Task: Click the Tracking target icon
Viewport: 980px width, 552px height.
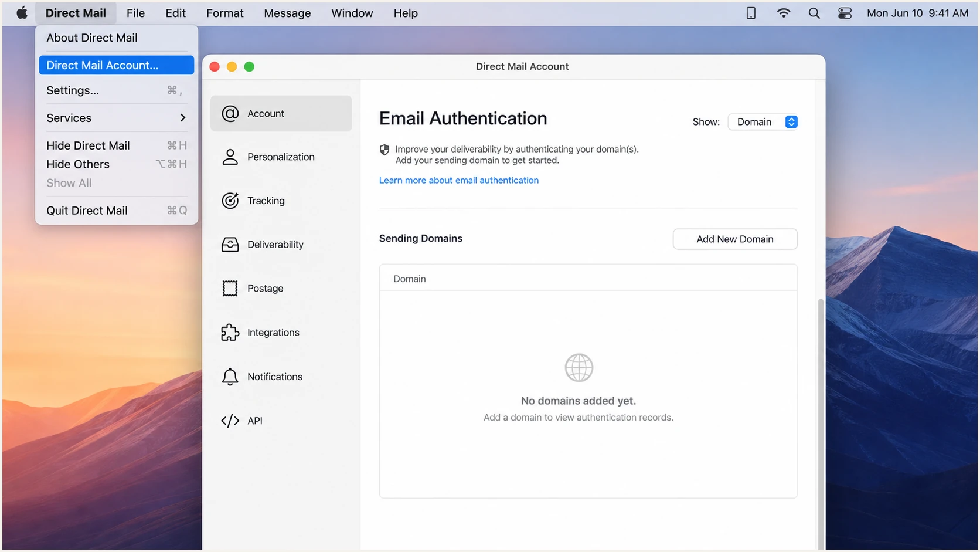Action: pos(230,201)
